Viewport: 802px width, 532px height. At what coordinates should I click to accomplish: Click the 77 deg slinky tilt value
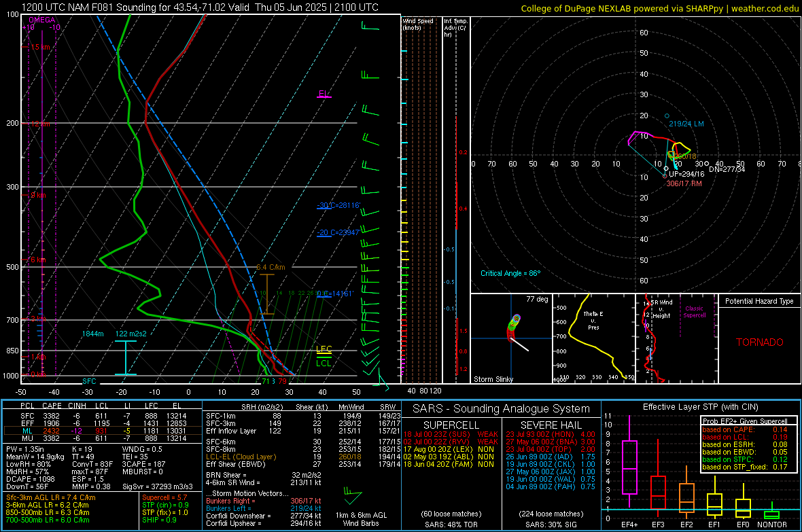tap(537, 299)
